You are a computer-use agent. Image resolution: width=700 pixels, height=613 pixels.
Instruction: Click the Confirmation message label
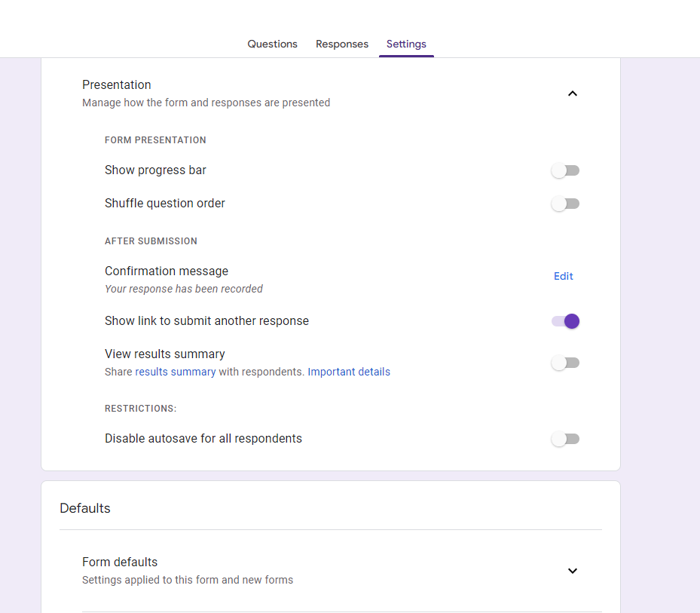pos(167,271)
